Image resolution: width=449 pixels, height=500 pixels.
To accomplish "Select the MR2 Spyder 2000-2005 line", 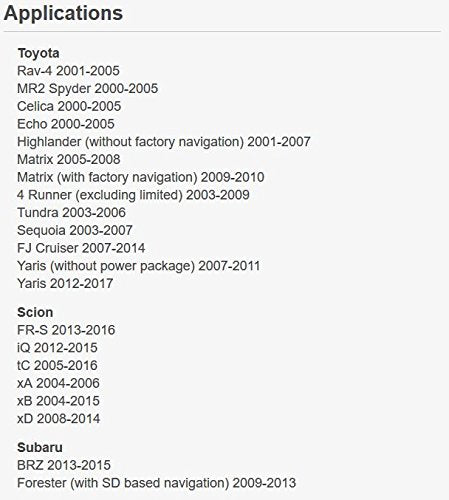I will coord(88,89).
